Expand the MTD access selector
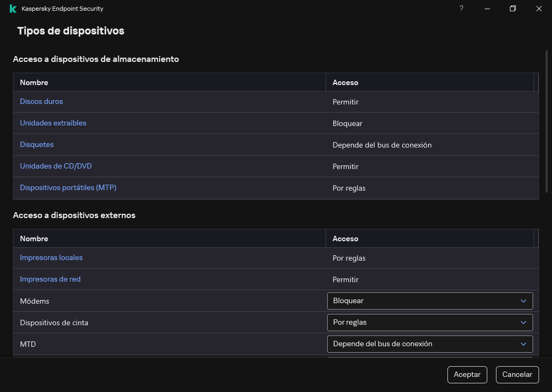 tap(429, 344)
